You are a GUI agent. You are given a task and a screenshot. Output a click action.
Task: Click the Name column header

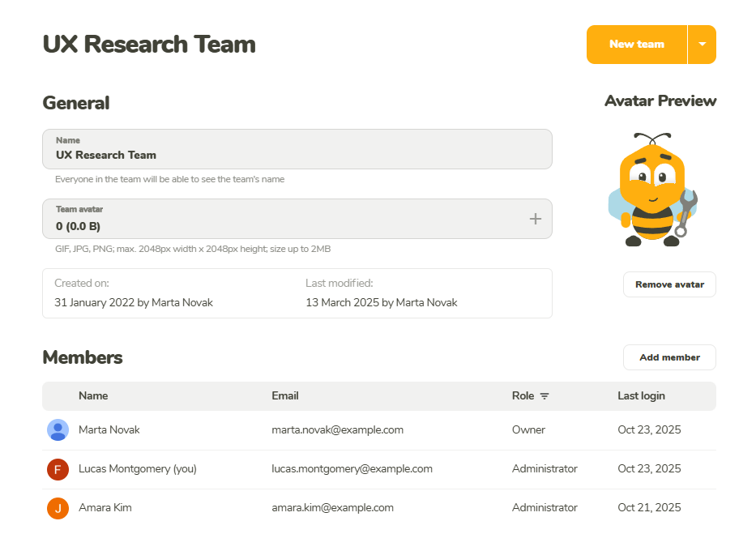coord(93,396)
